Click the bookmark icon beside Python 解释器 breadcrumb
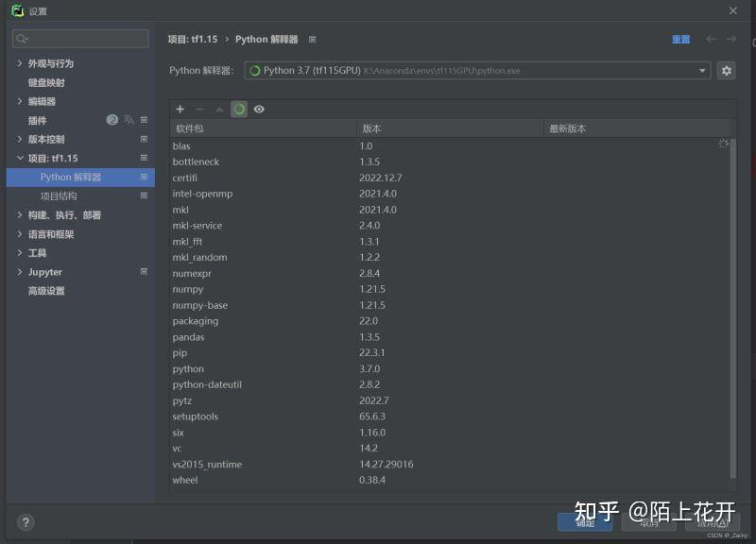This screenshot has width=756, height=544. click(x=311, y=39)
